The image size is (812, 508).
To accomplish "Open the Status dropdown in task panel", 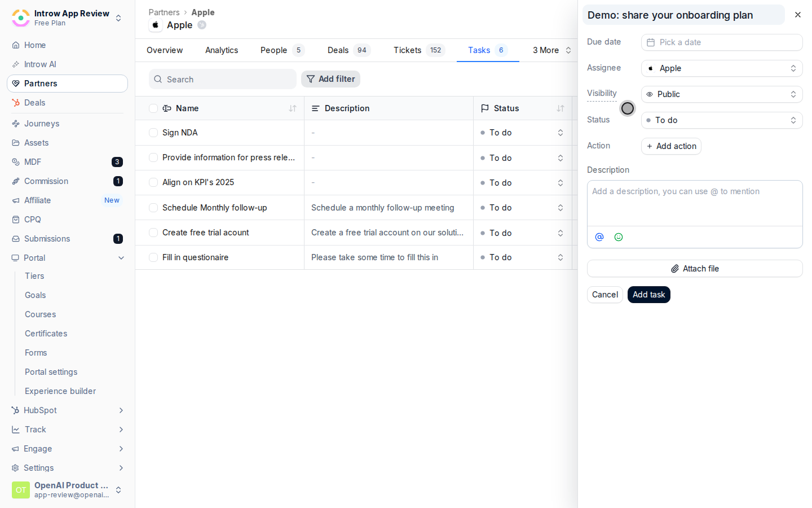I will pyautogui.click(x=722, y=120).
